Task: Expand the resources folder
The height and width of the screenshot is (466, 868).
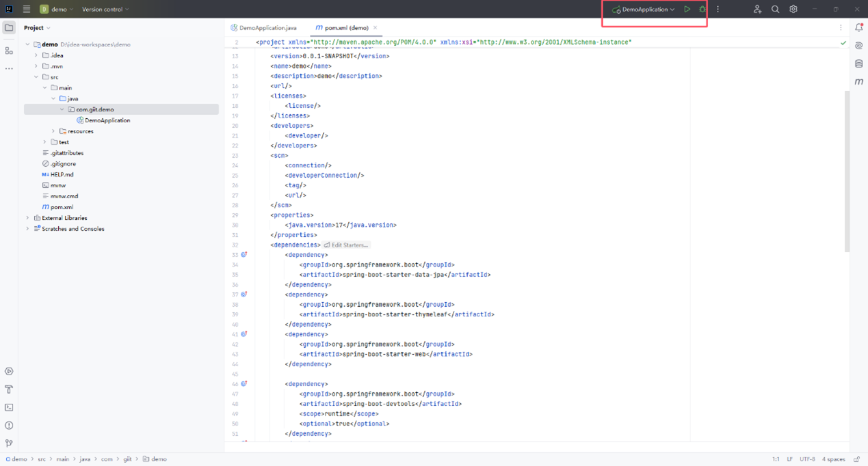Action: coord(53,131)
